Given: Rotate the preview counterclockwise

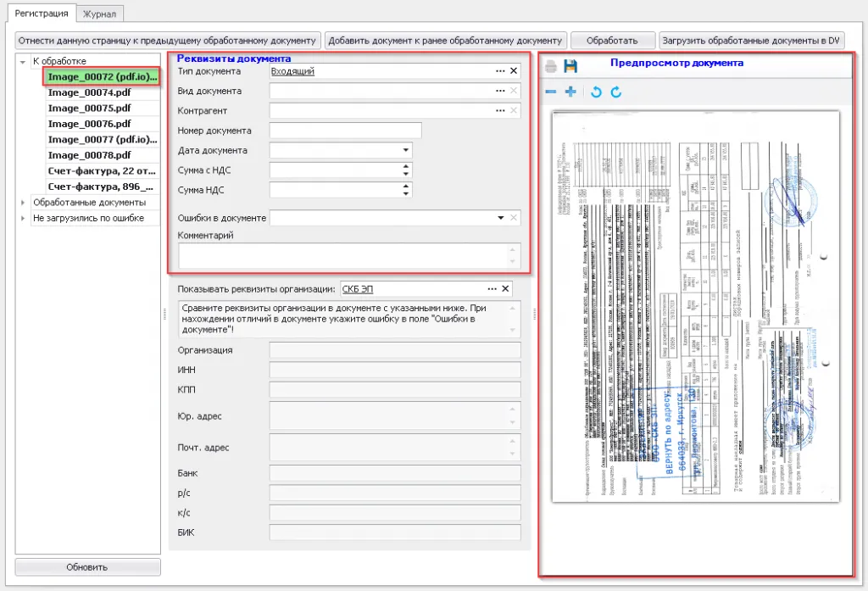Looking at the screenshot, I should click(596, 92).
